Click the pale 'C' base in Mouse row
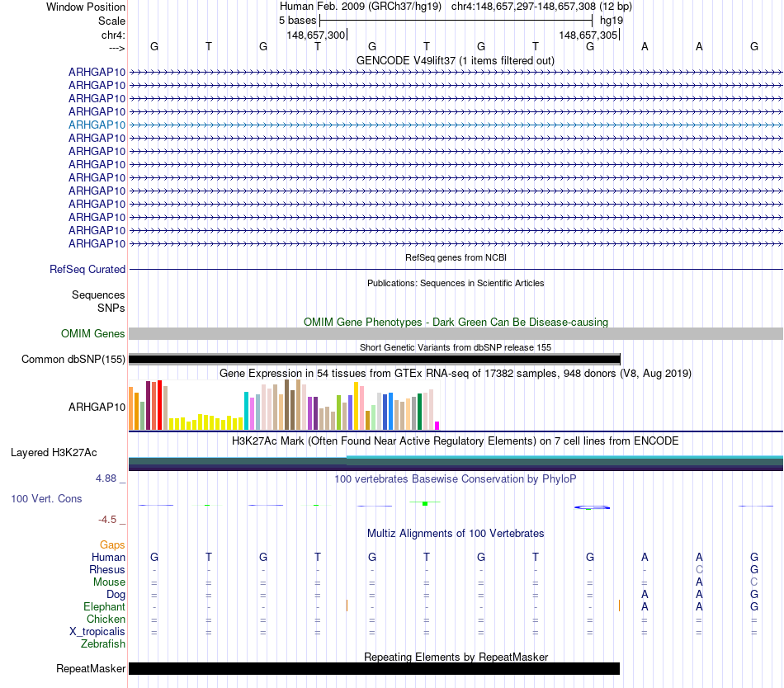 pyautogui.click(x=754, y=582)
